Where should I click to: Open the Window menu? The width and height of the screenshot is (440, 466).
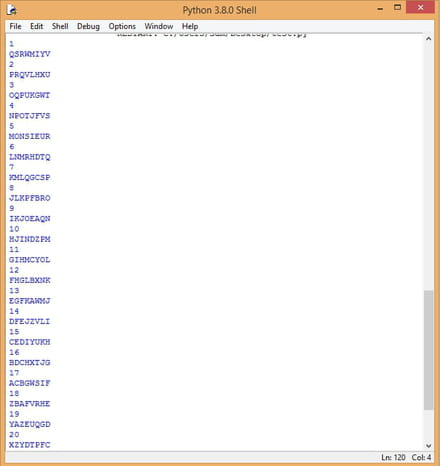159,26
